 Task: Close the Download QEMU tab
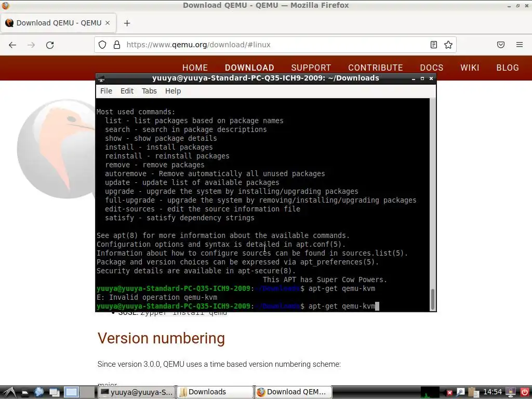tap(108, 23)
